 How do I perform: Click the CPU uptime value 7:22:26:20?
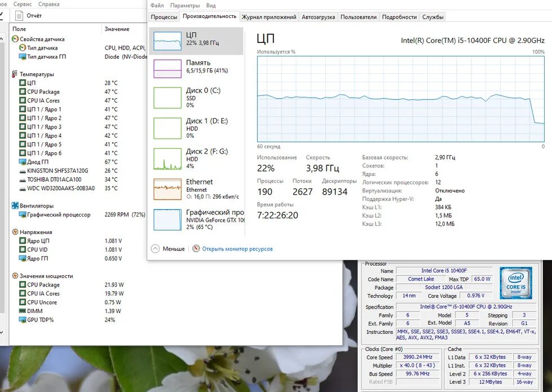(277, 215)
